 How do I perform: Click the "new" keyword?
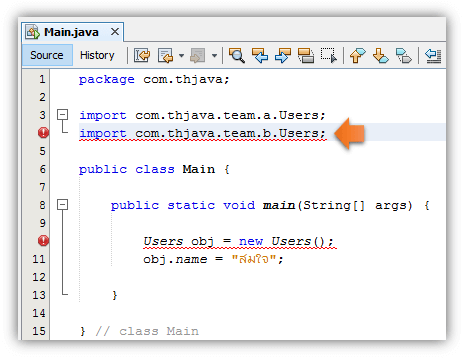251,241
